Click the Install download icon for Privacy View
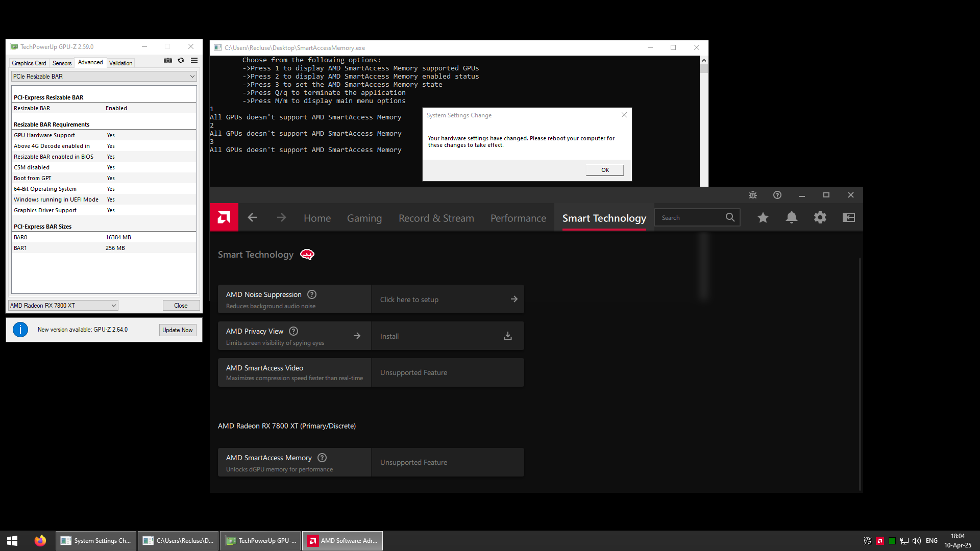980x551 pixels. point(507,336)
